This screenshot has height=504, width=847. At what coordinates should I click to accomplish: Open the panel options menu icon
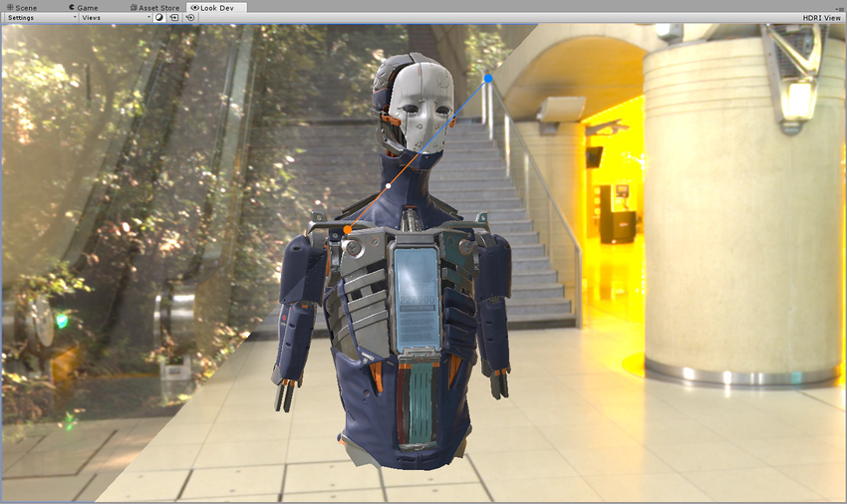click(836, 7)
